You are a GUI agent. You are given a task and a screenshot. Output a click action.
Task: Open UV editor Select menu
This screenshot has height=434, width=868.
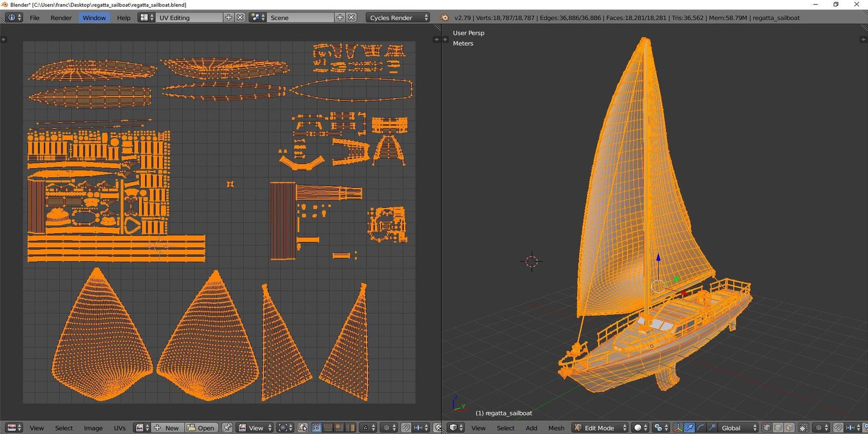tap(64, 428)
